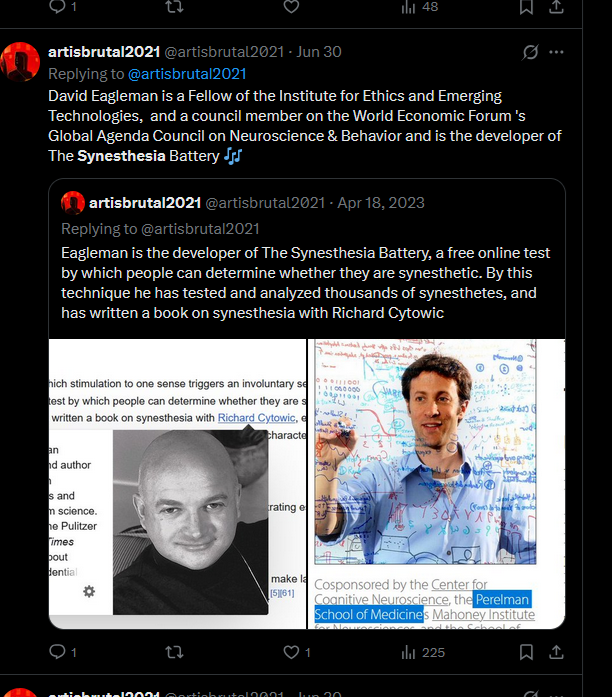Open the three-dot more menu on the tweet
Image resolution: width=612 pixels, height=697 pixels.
point(556,52)
